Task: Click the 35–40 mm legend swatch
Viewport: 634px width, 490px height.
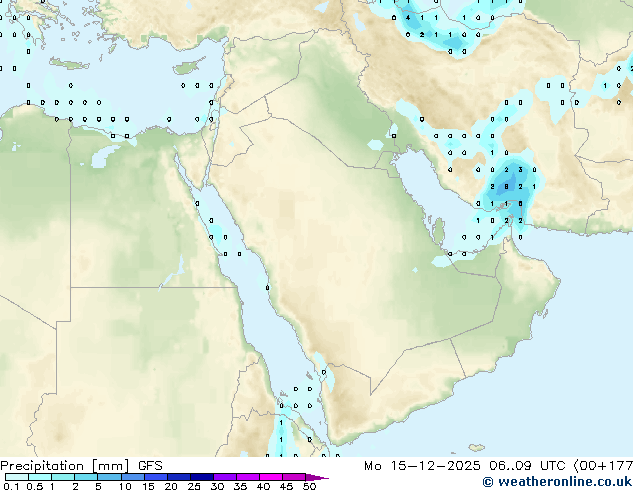Action: pos(248,477)
